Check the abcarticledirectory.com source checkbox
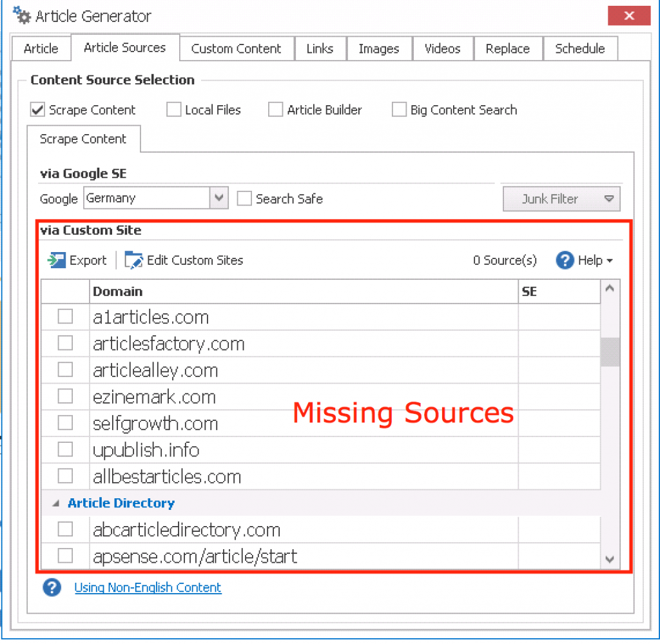The image size is (660, 644). click(x=65, y=529)
